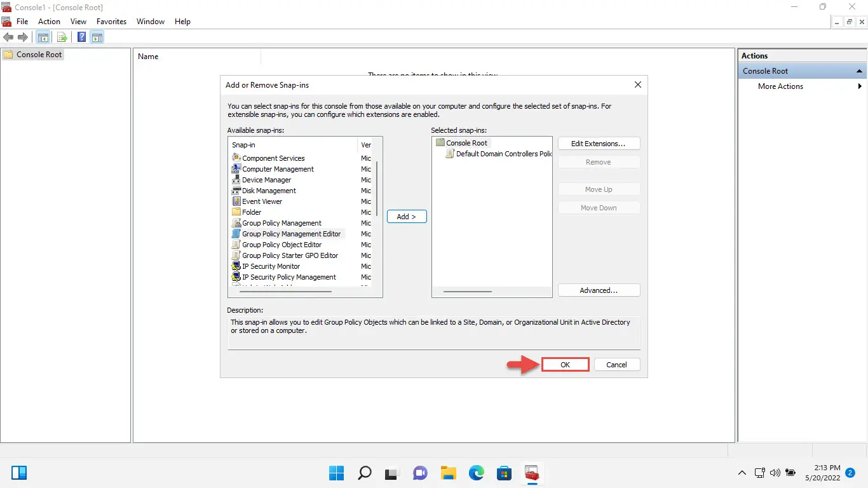The height and width of the screenshot is (488, 868).
Task: Open the Favorites menu
Action: (111, 22)
